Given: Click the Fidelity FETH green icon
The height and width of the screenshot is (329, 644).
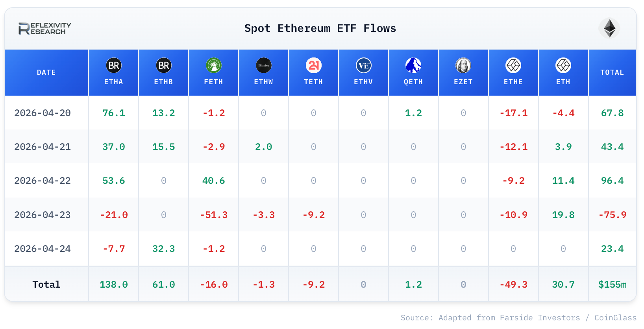Looking at the screenshot, I should point(214,65).
